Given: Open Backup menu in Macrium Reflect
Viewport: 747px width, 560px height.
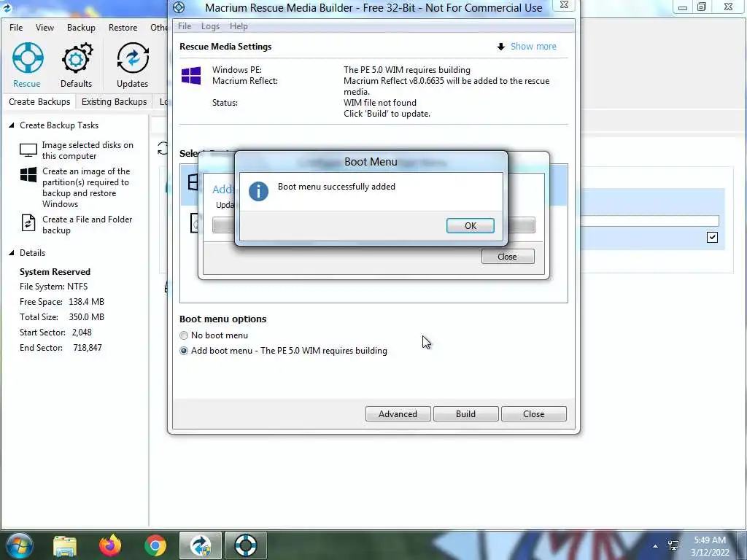Looking at the screenshot, I should pos(81,28).
